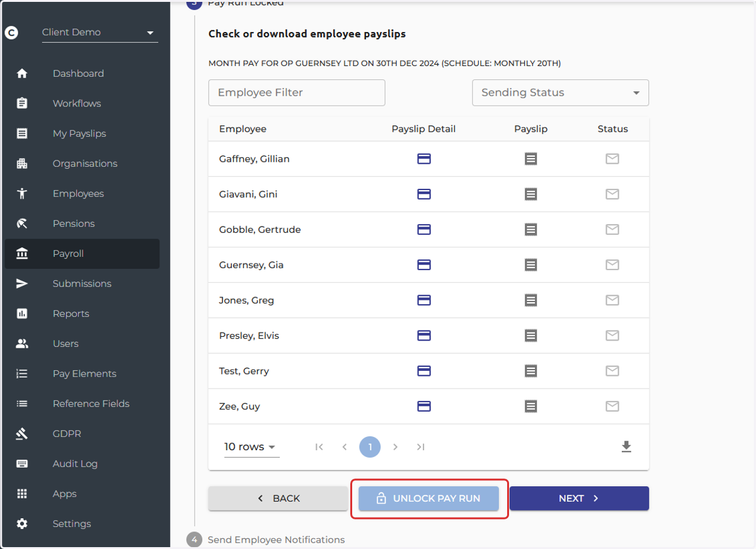Navigate to Employees section
The width and height of the screenshot is (756, 549).
tap(82, 193)
